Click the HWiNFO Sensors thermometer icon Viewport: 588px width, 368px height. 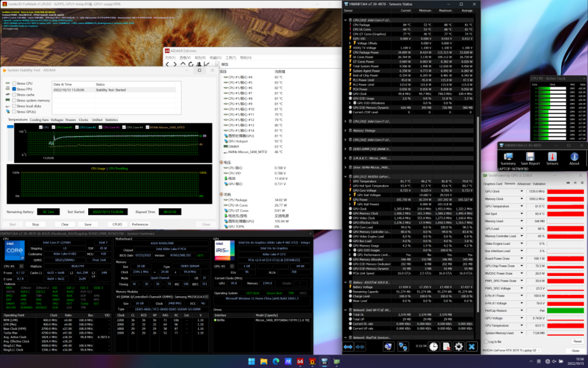[552, 156]
